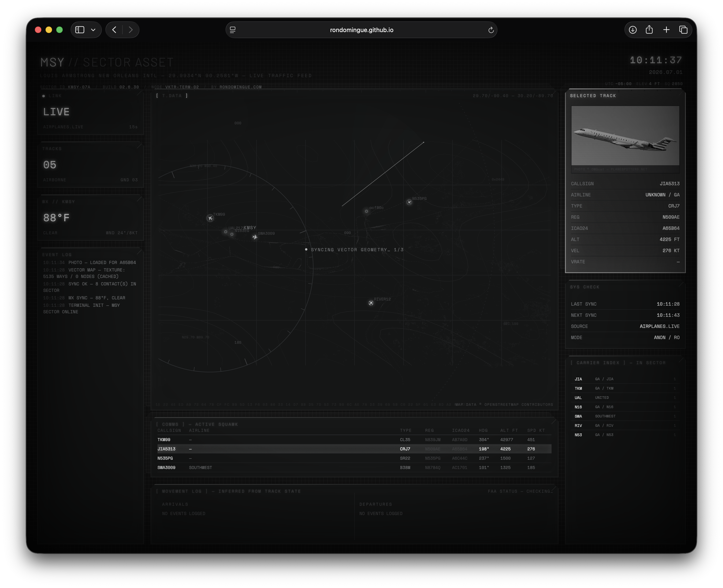Open the Share menu

(649, 30)
